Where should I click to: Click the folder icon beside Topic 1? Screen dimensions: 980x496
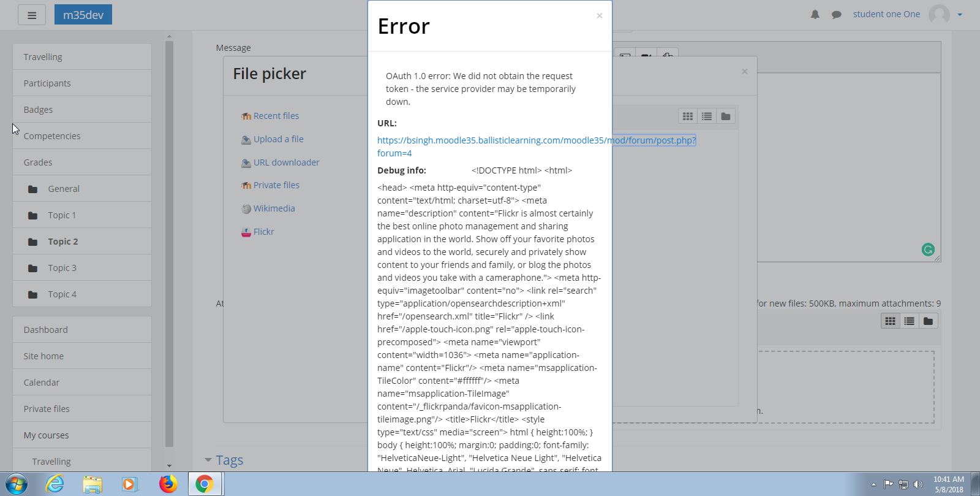click(x=32, y=216)
